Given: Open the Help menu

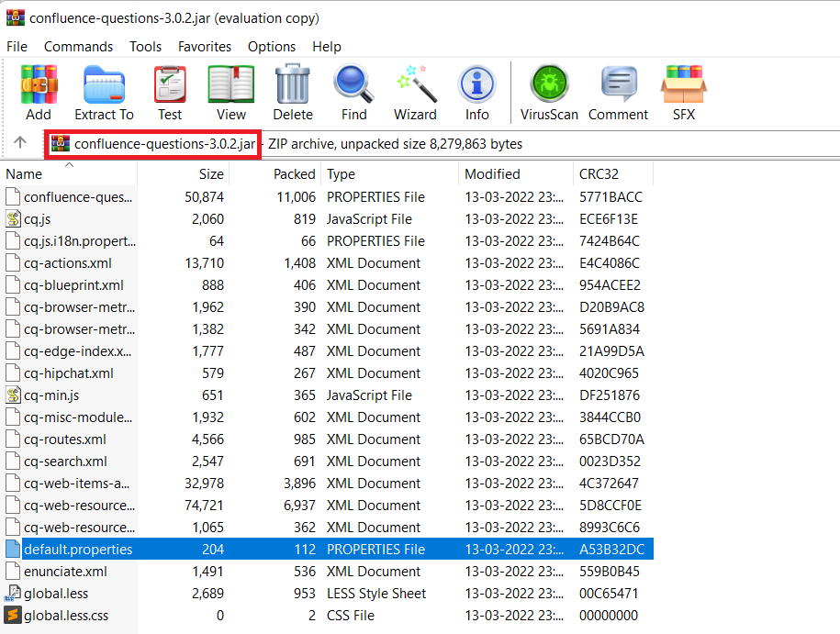Looking at the screenshot, I should (x=327, y=47).
